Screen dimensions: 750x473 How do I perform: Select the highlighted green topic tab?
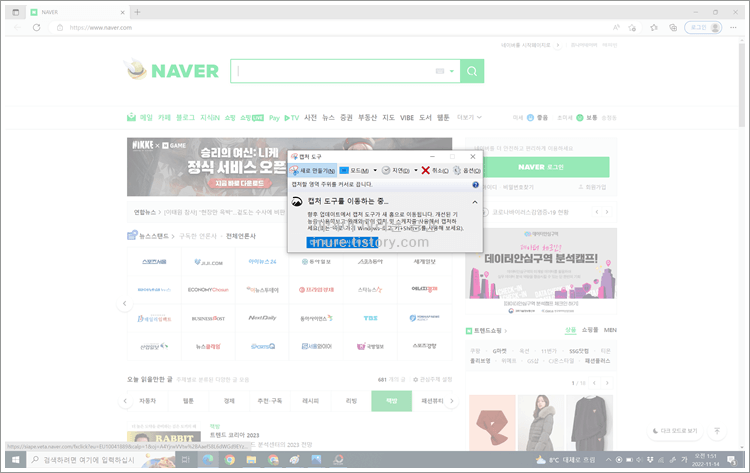392,401
